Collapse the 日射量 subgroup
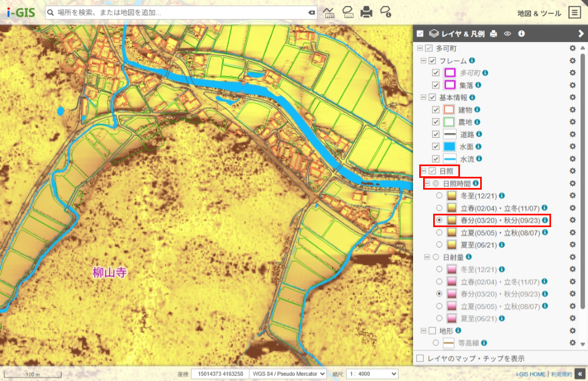The height and width of the screenshot is (381, 588). 427,257
